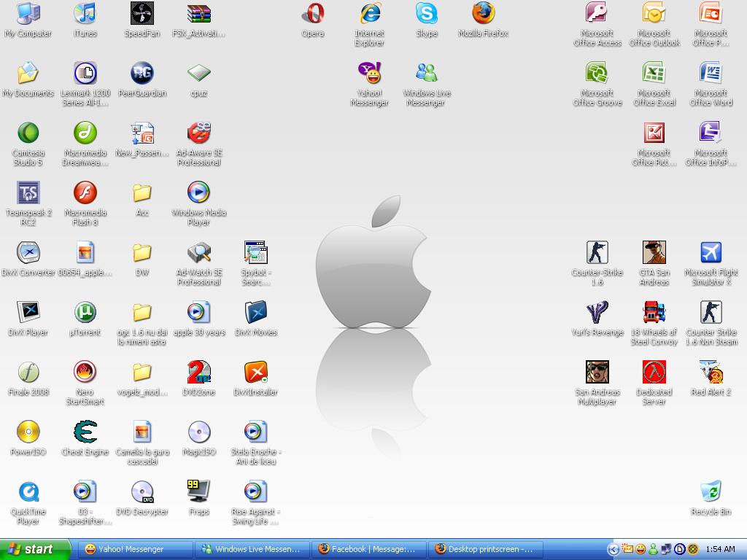Image resolution: width=747 pixels, height=560 pixels.
Task: Click the Nero StartSmart icon
Action: [85, 373]
